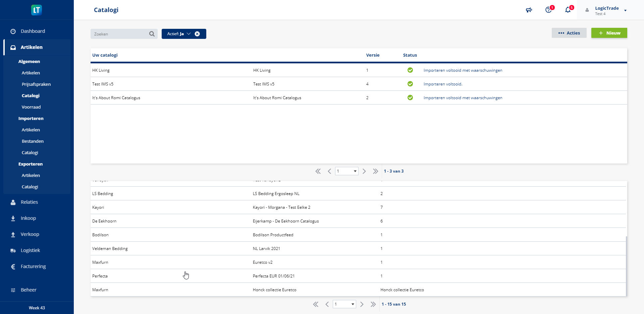Click Importeren section heading
The height and width of the screenshot is (314, 644).
(31, 118)
